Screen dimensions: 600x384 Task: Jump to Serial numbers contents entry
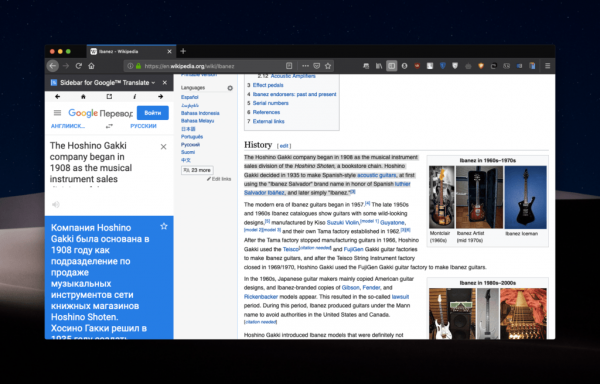click(x=271, y=103)
